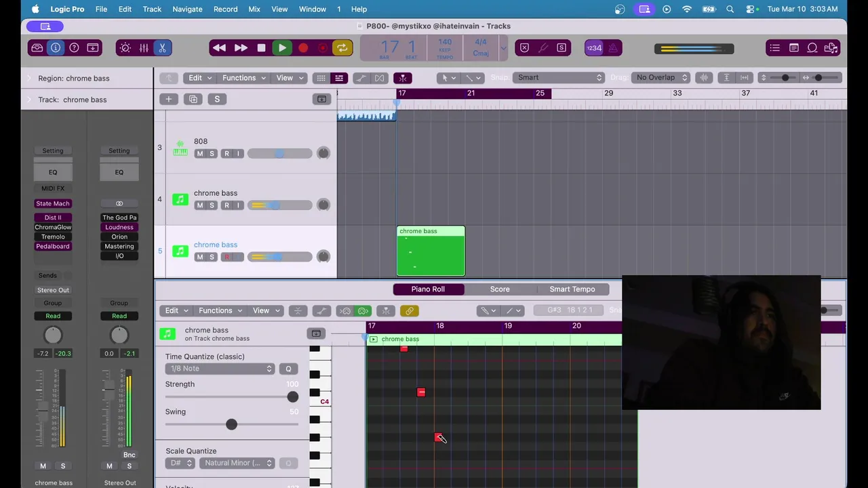Viewport: 868px width, 488px height.
Task: Open the Record menu in menu bar
Action: click(225, 9)
